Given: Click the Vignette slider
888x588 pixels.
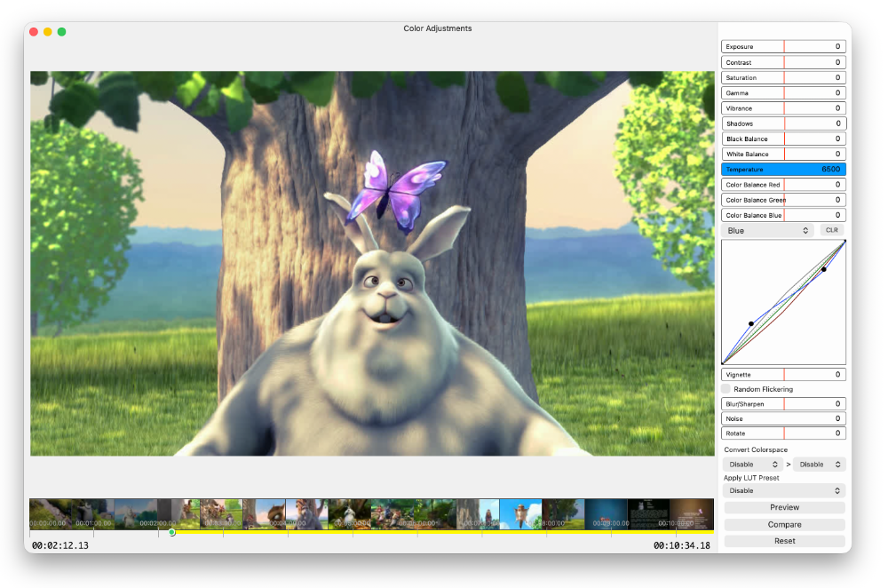Looking at the screenshot, I should (x=783, y=375).
